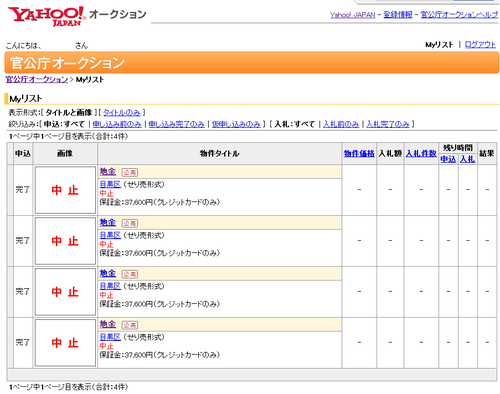Click the ログアウト link
The image size is (500, 394).
(x=480, y=44)
